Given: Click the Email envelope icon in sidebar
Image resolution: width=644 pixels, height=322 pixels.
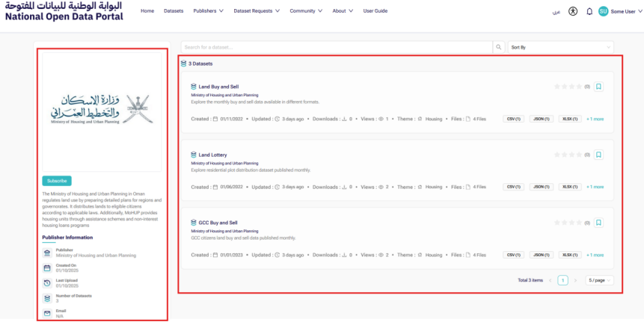Looking at the screenshot, I should tap(47, 313).
